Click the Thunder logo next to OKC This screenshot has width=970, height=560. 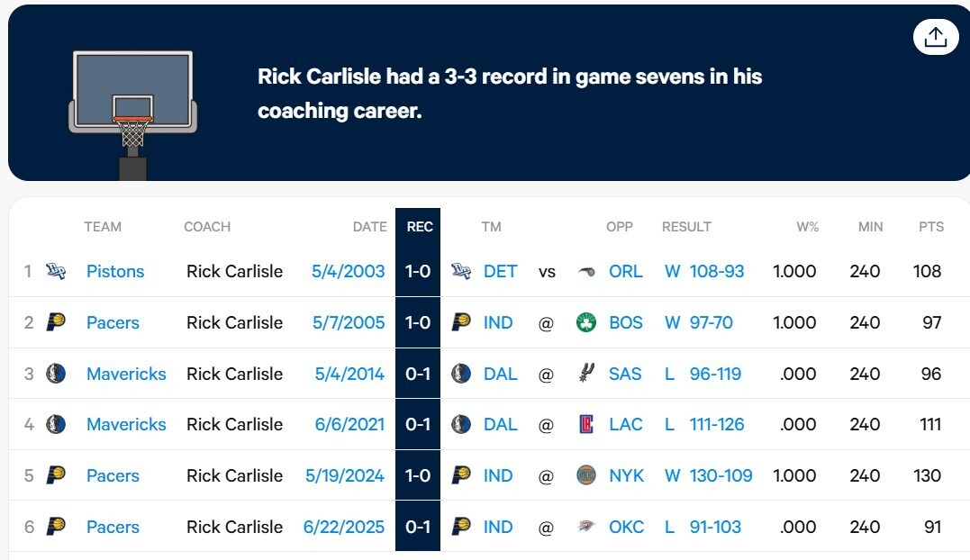coord(586,527)
